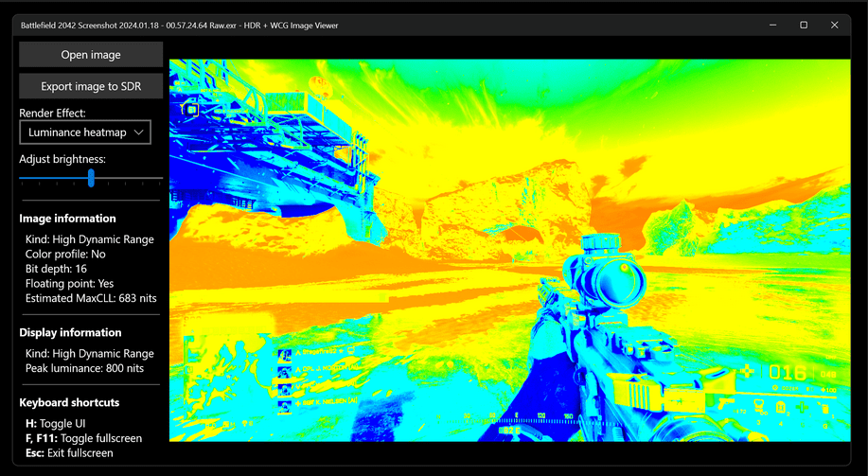Click the Adjust brightness label
This screenshot has width=868, height=476.
pyautogui.click(x=62, y=159)
